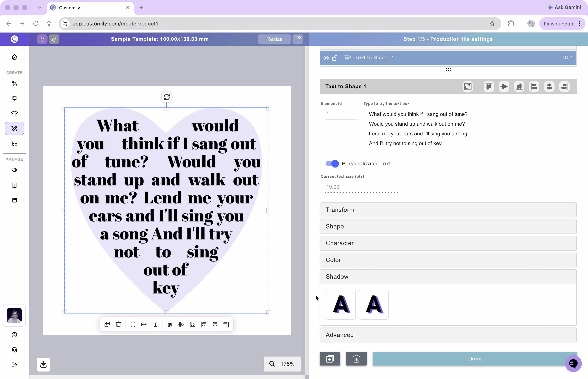This screenshot has width=588, height=379.
Task: Click the undo arrow icon
Action: (x=42, y=39)
